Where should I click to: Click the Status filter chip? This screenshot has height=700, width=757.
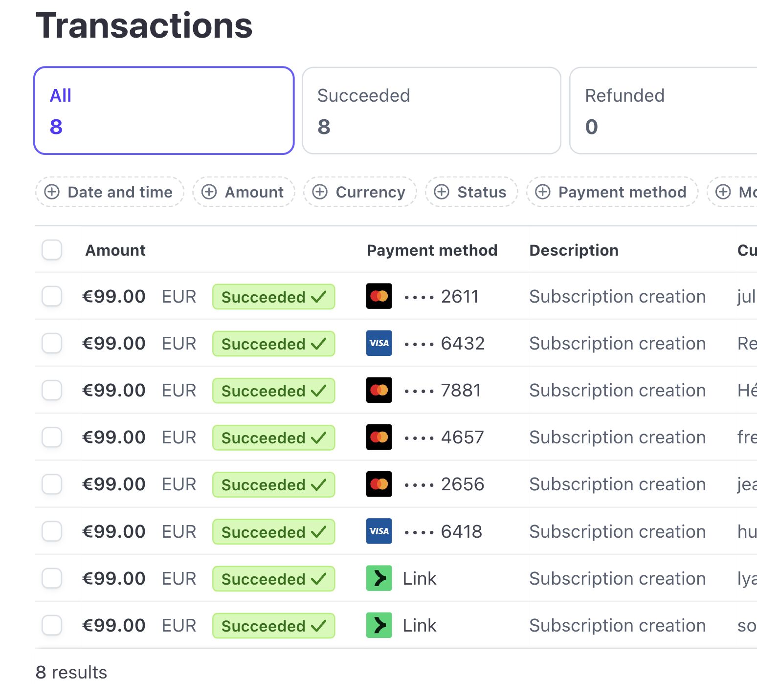[x=471, y=192]
